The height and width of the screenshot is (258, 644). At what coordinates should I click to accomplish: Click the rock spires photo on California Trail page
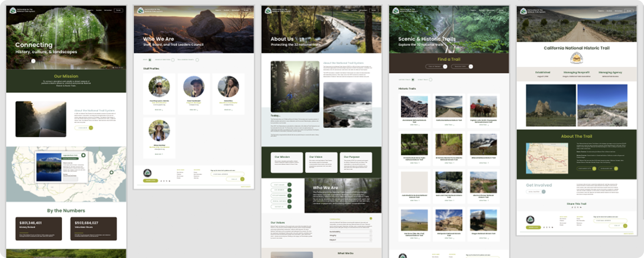pos(551,105)
